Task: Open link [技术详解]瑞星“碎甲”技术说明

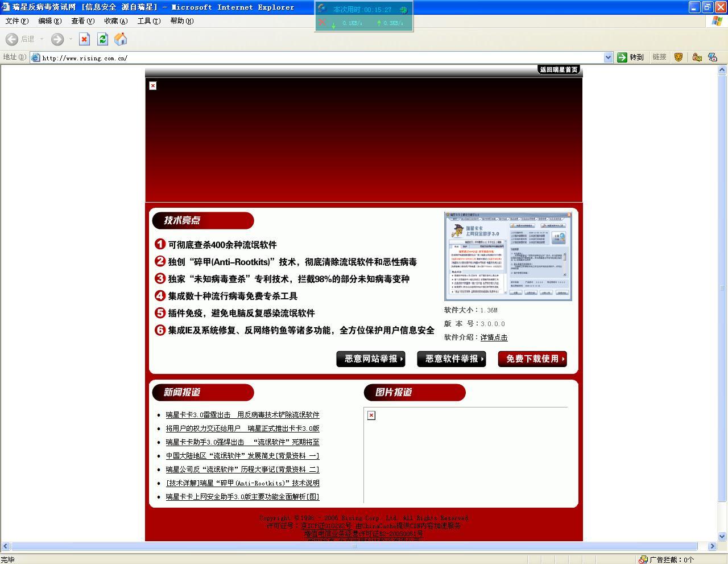Action: (242, 483)
